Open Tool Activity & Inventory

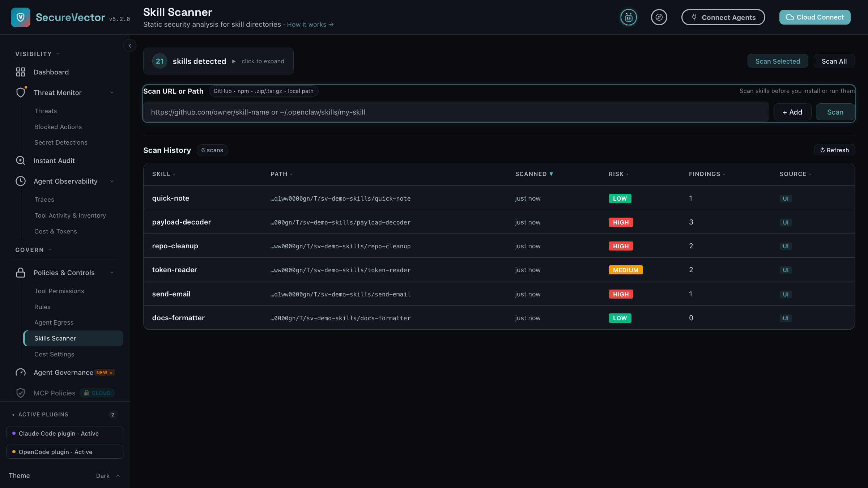coord(70,215)
